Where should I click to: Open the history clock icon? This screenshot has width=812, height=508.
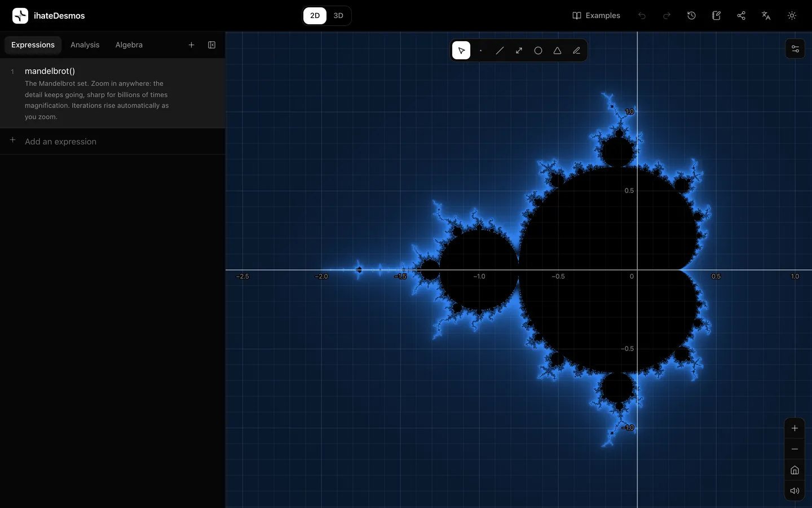pos(691,16)
